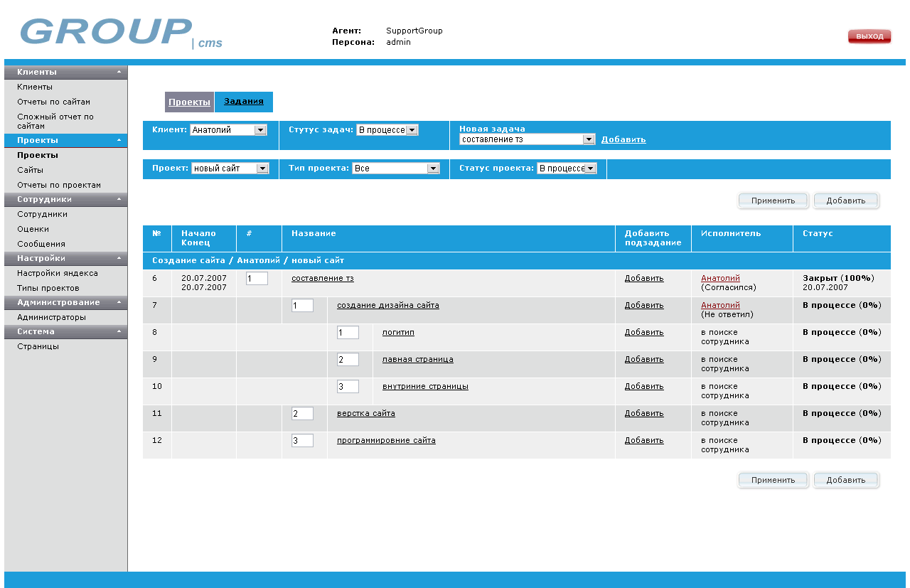Collapse the "Система" sidebar section

click(119, 331)
